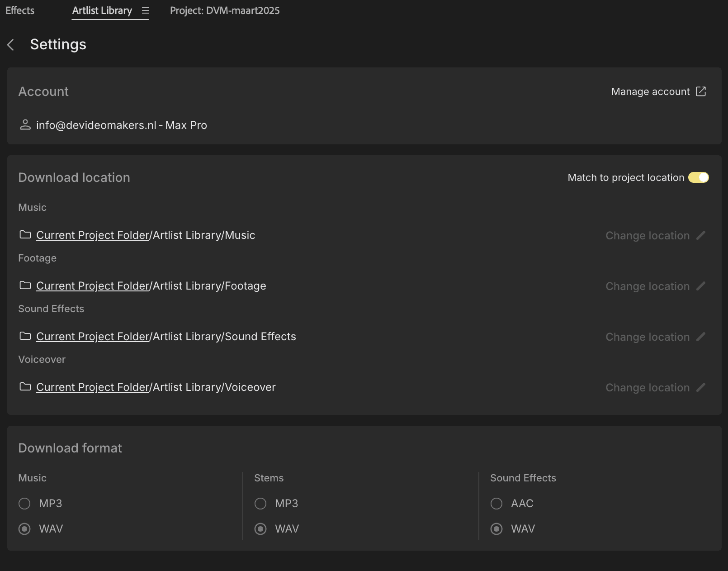Viewport: 728px width, 571px height.
Task: Click the back arrow next to Settings
Action: pos(11,45)
